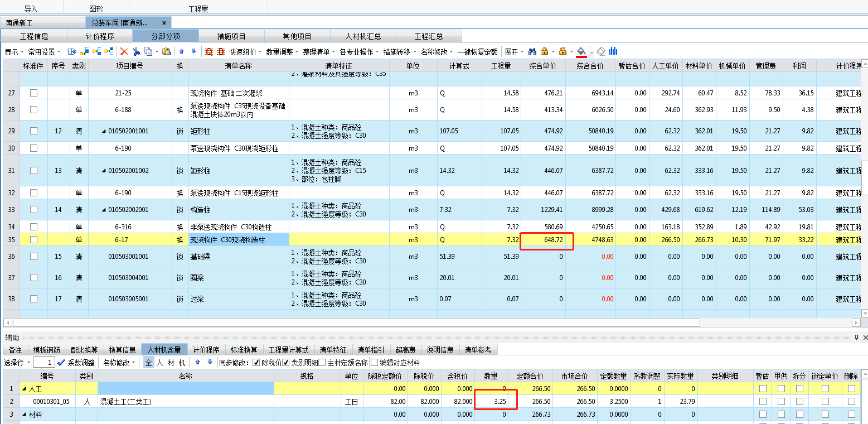The height and width of the screenshot is (424, 868).
Task: Click the red Q icon in toolbar
Action: point(209,52)
